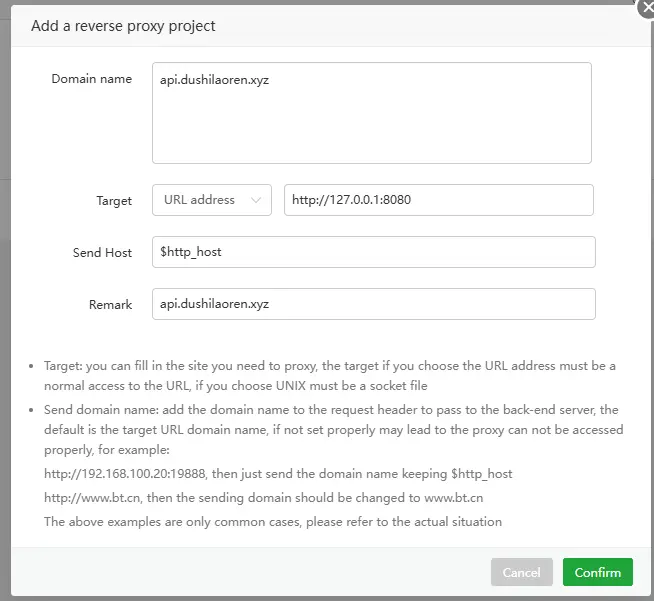The width and height of the screenshot is (654, 601).
Task: Confirm the reverse proxy project
Action: coord(598,572)
